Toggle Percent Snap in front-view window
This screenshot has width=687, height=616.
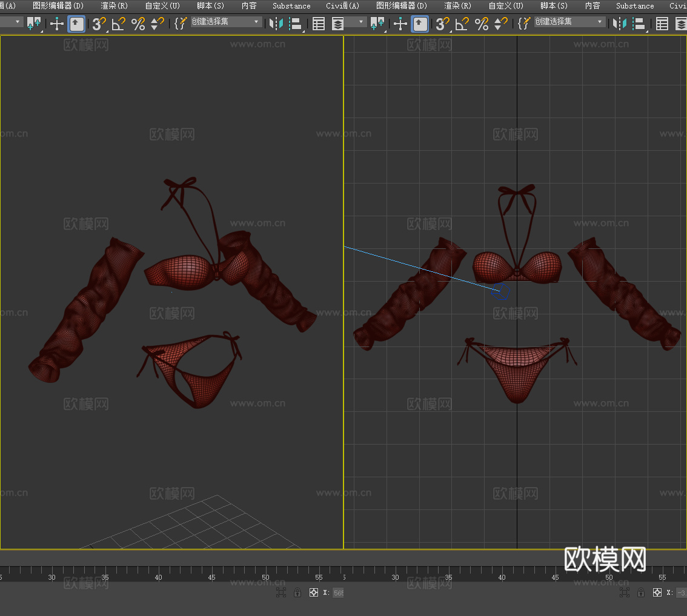[x=482, y=24]
